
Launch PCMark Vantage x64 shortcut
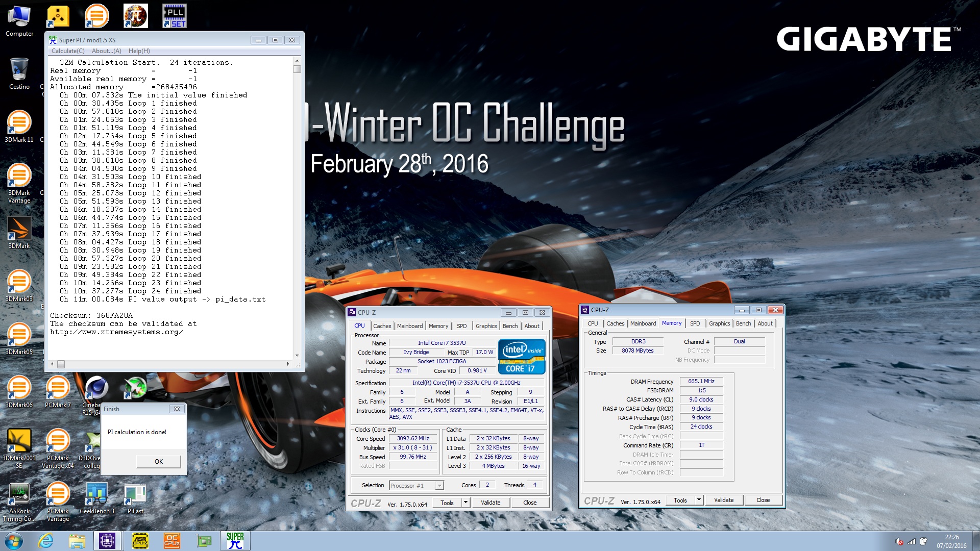coord(58,448)
